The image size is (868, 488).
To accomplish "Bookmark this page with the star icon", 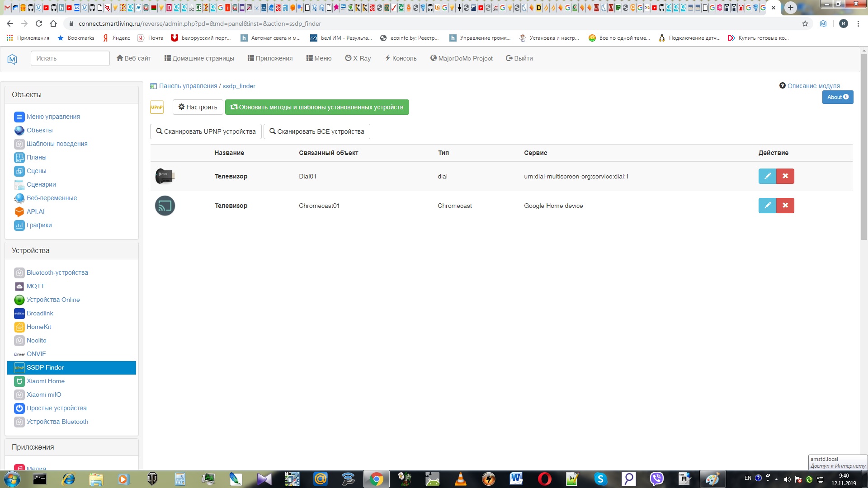I will tap(805, 23).
